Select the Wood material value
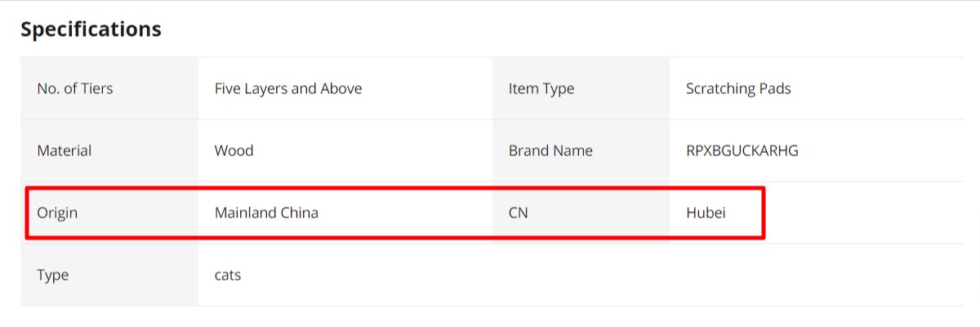The width and height of the screenshot is (980, 327). click(x=234, y=150)
